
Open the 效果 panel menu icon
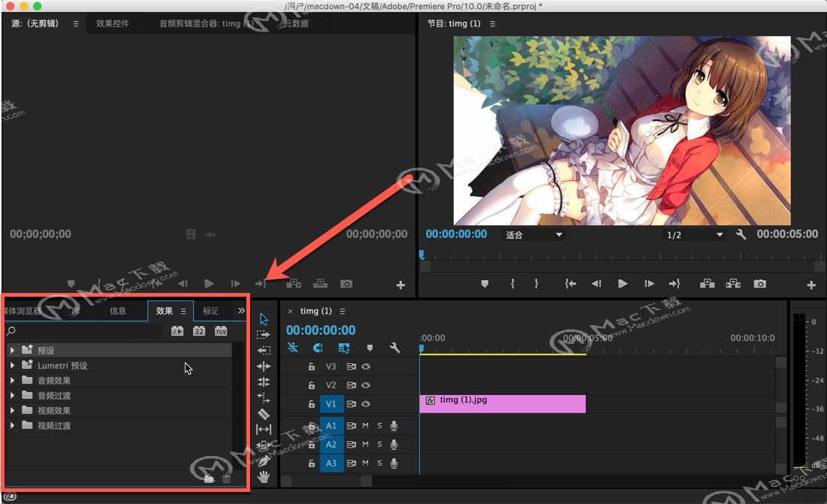pos(183,312)
